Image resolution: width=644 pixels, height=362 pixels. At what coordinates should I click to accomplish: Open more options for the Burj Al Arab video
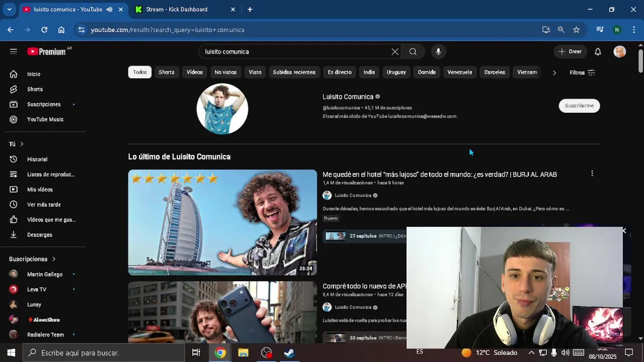coord(592,173)
